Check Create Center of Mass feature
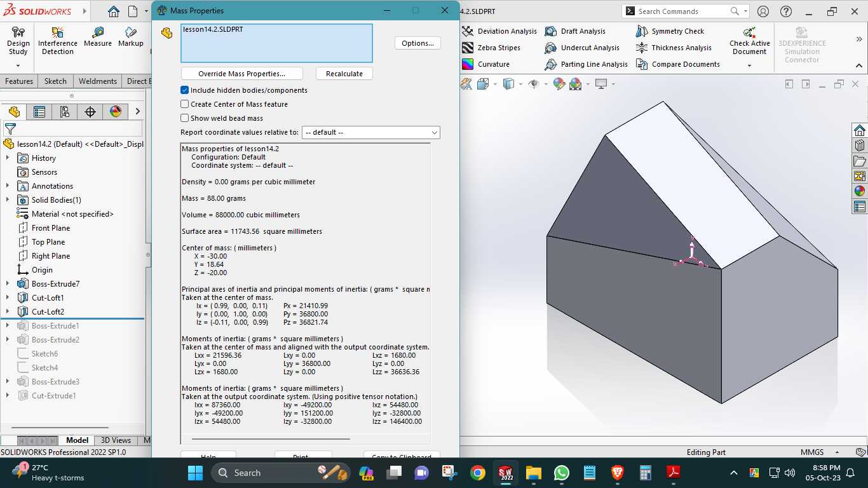The width and height of the screenshot is (868, 488). point(185,104)
